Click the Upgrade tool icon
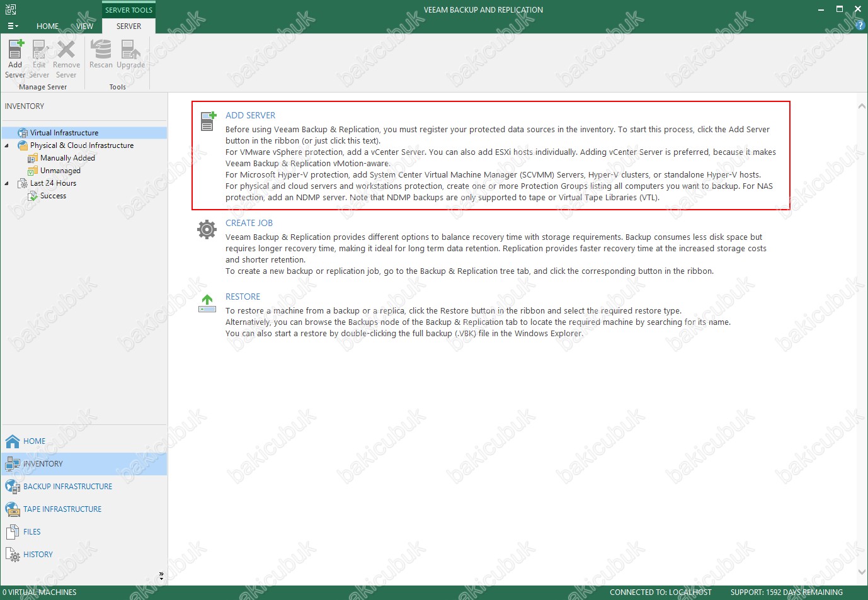The image size is (868, 600). click(x=130, y=49)
